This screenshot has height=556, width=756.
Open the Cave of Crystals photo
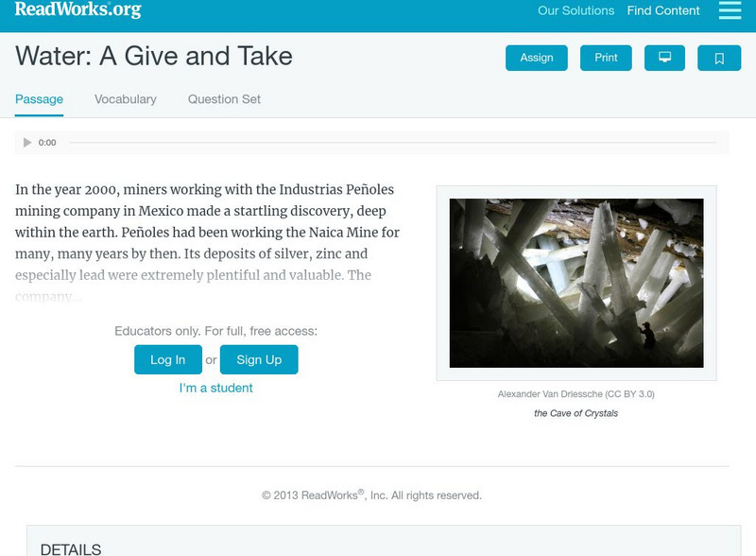(x=576, y=283)
